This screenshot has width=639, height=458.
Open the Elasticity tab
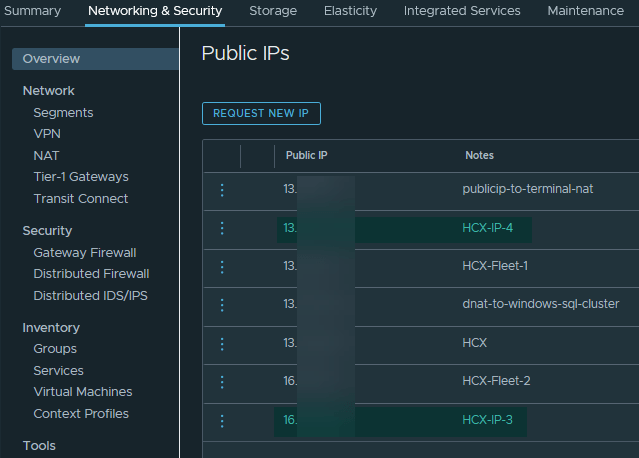[x=350, y=11]
